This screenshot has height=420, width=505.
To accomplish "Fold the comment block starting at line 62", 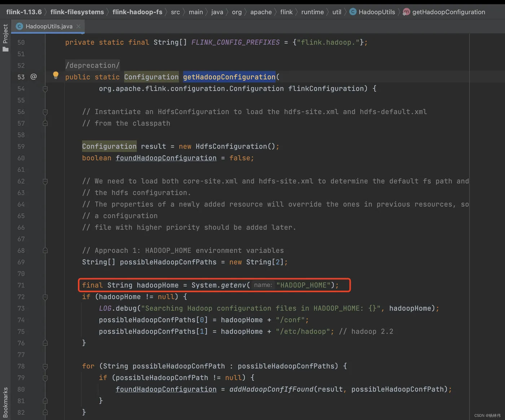I will click(x=45, y=181).
